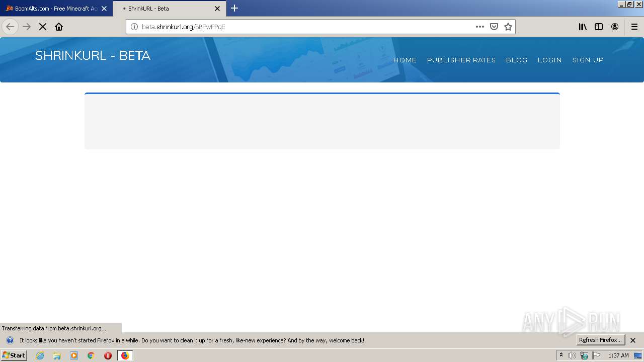Viewport: 644px width, 362px height.
Task: Open Firefox hamburger menu
Action: [634, 27]
